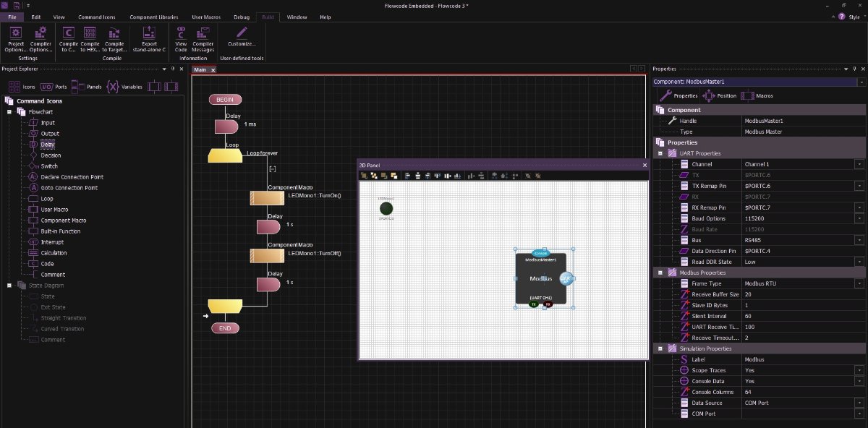The width and height of the screenshot is (868, 428).
Task: Show Ports in Project Explorer
Action: click(53, 86)
